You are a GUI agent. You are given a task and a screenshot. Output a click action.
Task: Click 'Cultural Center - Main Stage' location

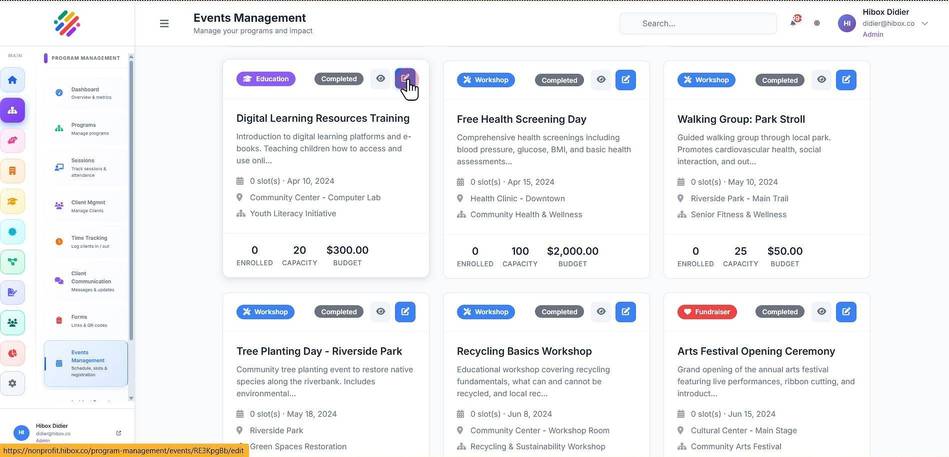(744, 430)
